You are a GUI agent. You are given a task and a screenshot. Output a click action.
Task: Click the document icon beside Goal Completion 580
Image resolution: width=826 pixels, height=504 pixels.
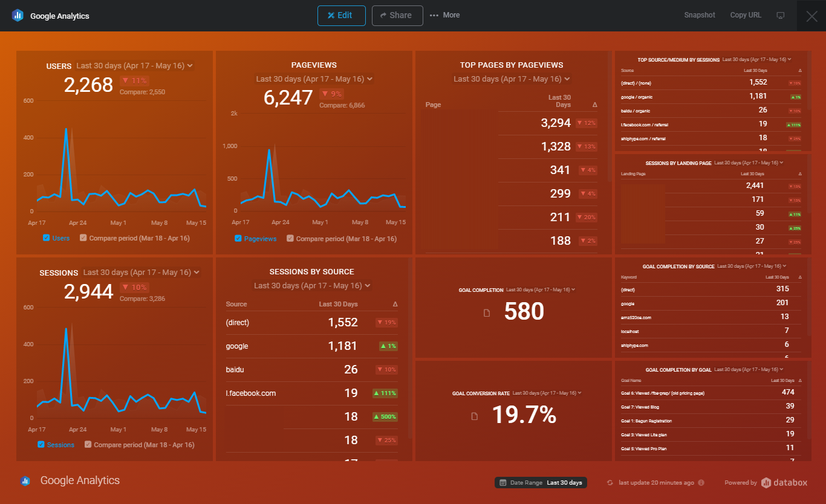[487, 312]
